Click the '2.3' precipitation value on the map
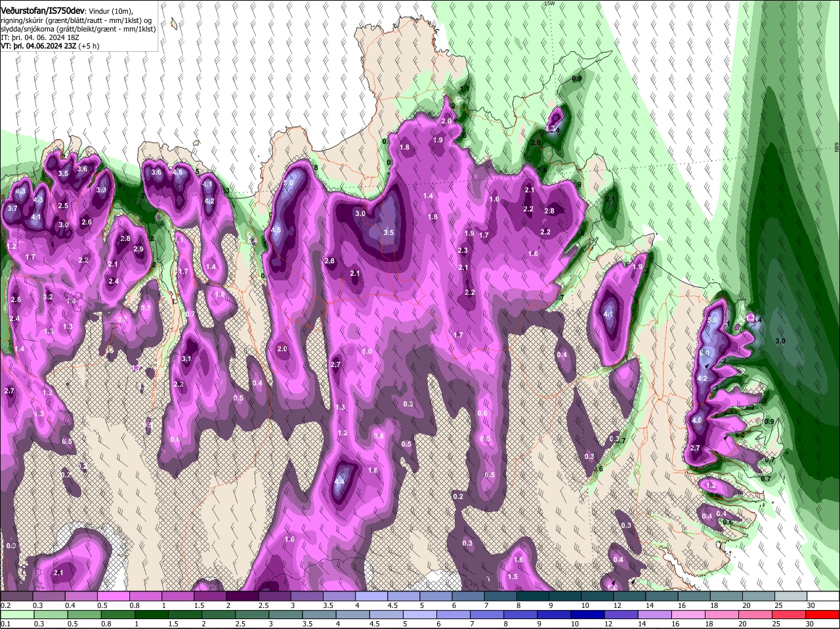Screen dimensions: 840x629 463,250
